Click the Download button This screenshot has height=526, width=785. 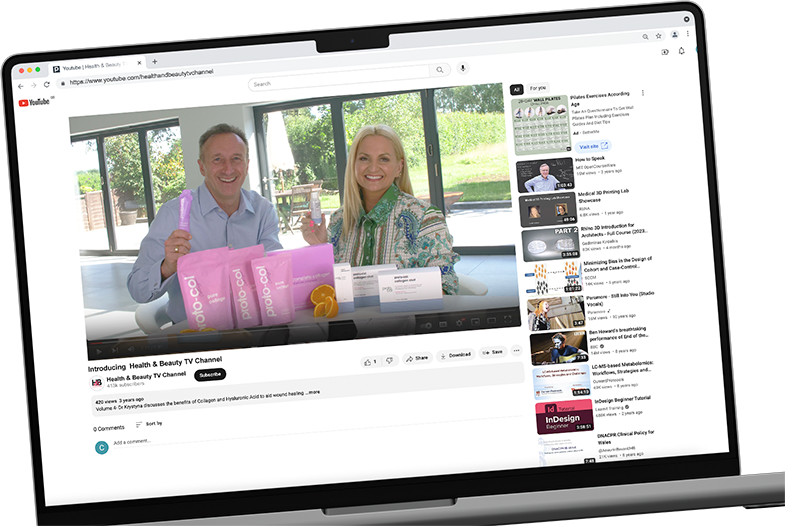(x=456, y=355)
